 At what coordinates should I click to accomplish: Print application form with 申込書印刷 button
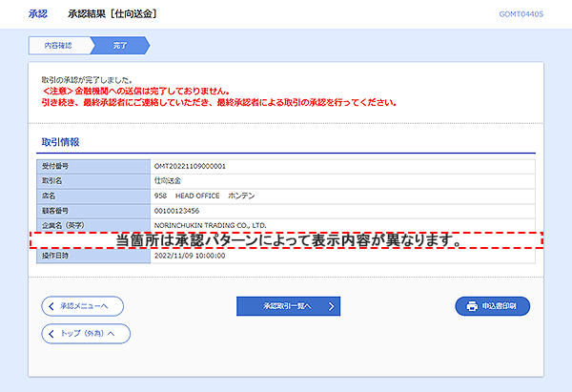(493, 306)
